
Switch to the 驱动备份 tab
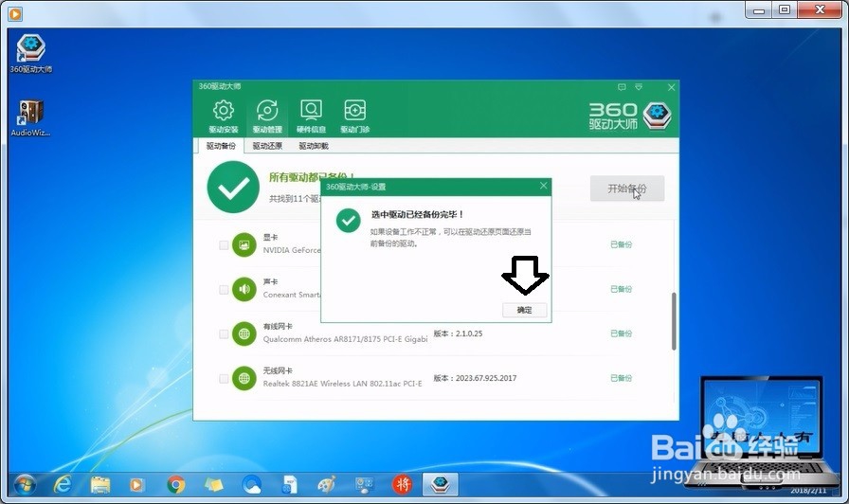(221, 146)
